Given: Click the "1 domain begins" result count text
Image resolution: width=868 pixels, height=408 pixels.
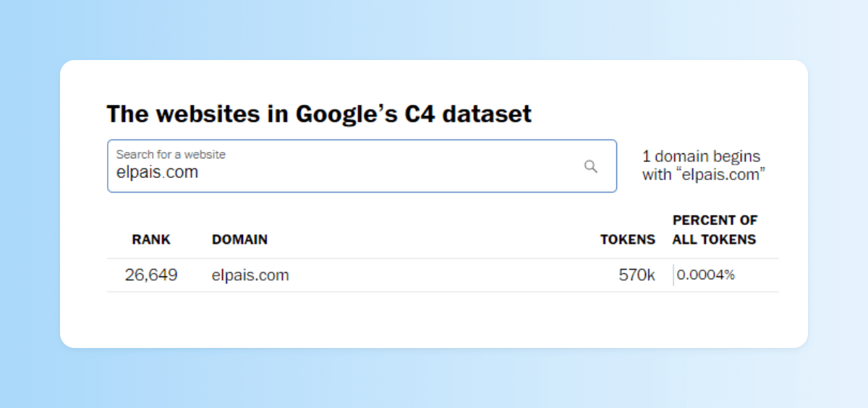Looking at the screenshot, I should [701, 157].
